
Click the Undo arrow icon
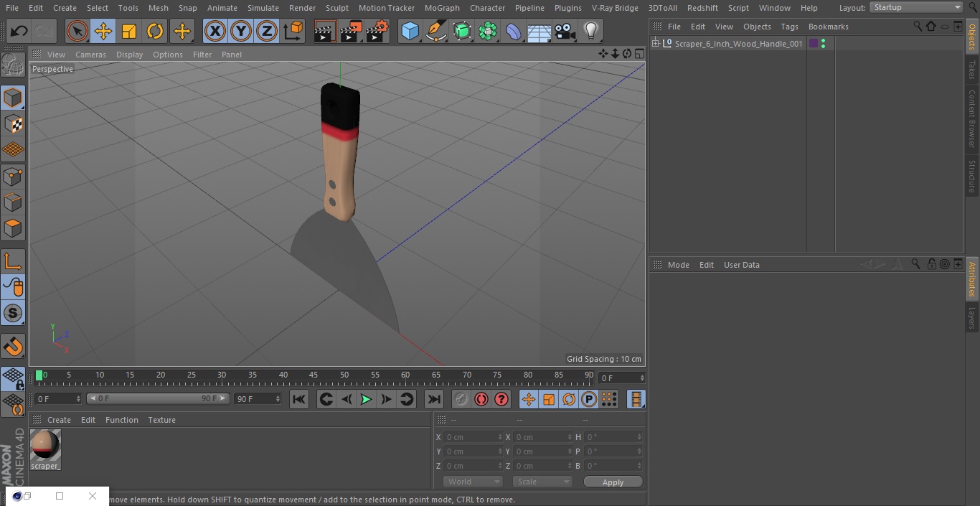click(19, 31)
